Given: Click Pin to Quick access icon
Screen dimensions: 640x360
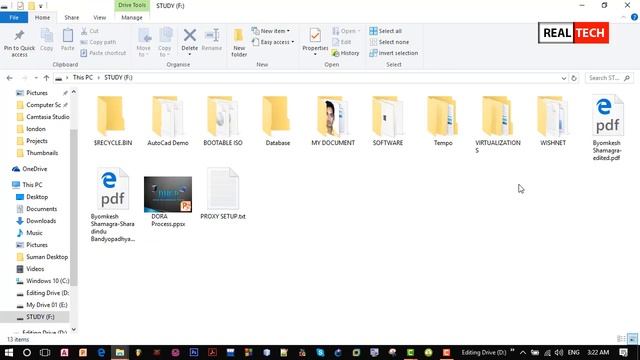Looking at the screenshot, I should click(19, 36).
